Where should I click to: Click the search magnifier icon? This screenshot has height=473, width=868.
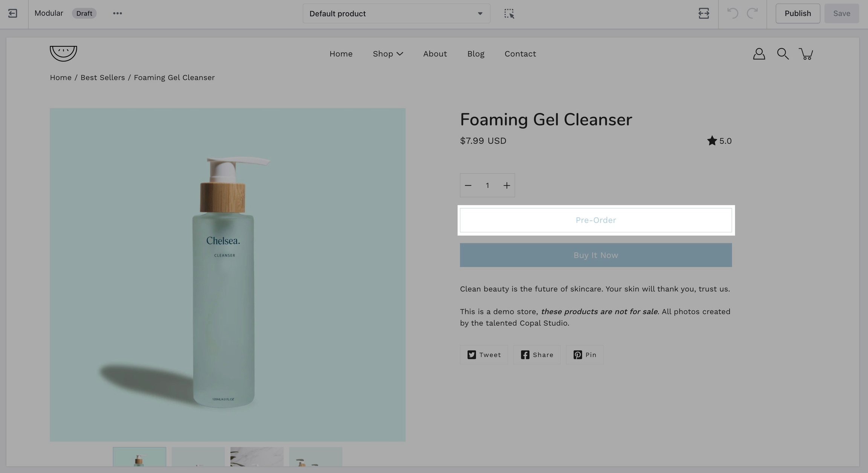(x=782, y=54)
